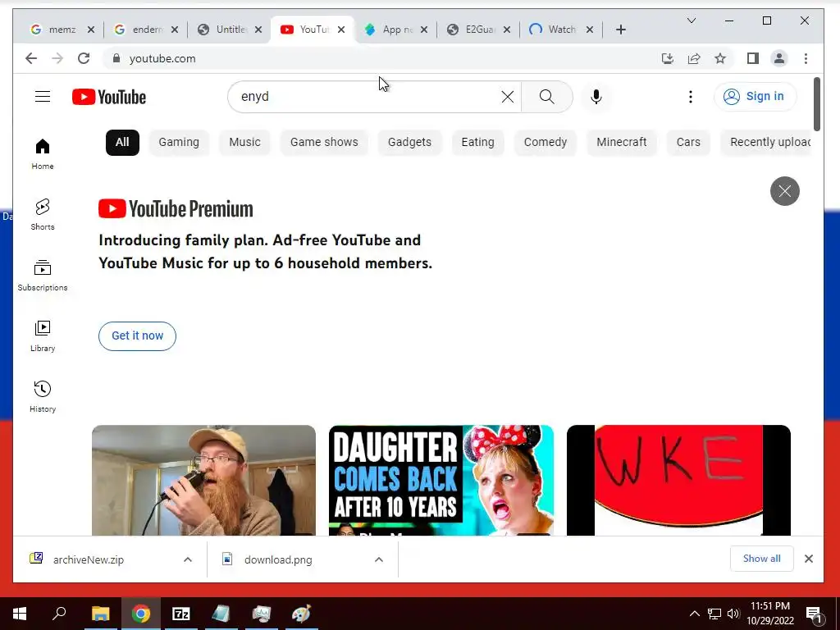
Task: Open Subscriptions in sidebar
Action: (x=43, y=276)
